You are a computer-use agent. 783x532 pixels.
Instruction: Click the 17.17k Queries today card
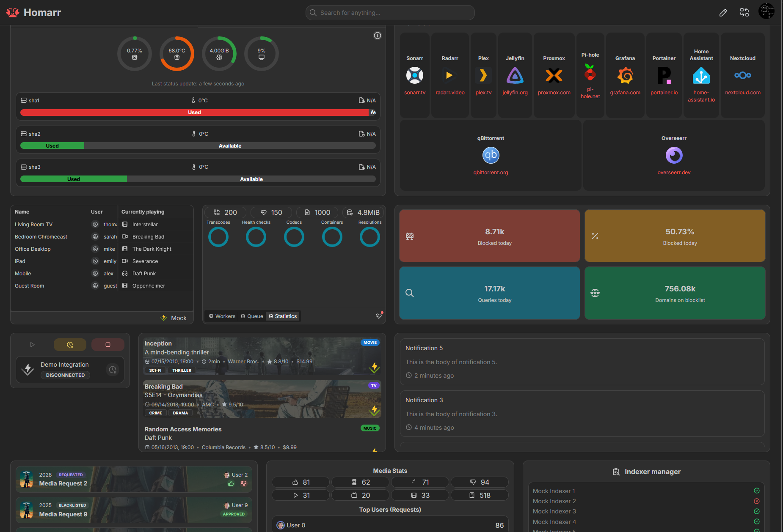(490, 293)
